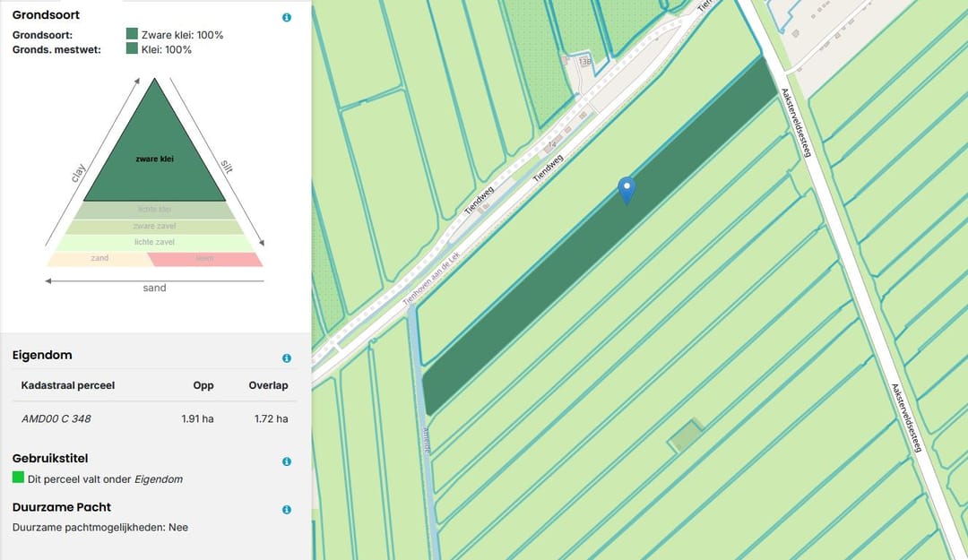The image size is (968, 560).
Task: Click the Klei mestwet color swatch
Action: pyautogui.click(x=132, y=49)
